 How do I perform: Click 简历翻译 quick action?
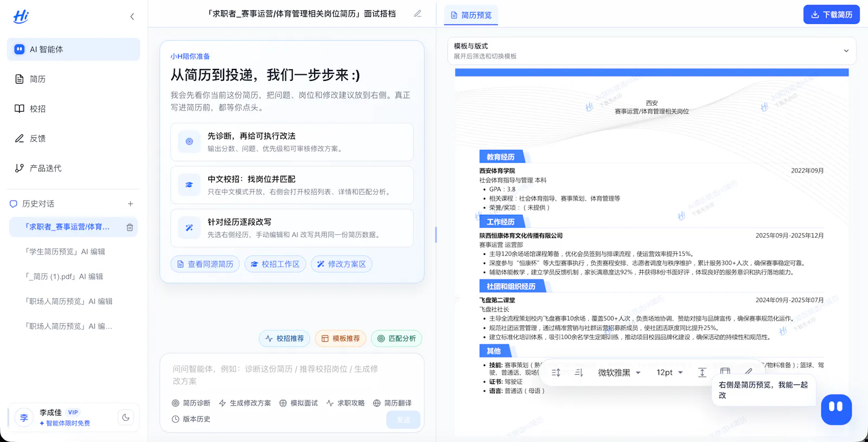392,403
